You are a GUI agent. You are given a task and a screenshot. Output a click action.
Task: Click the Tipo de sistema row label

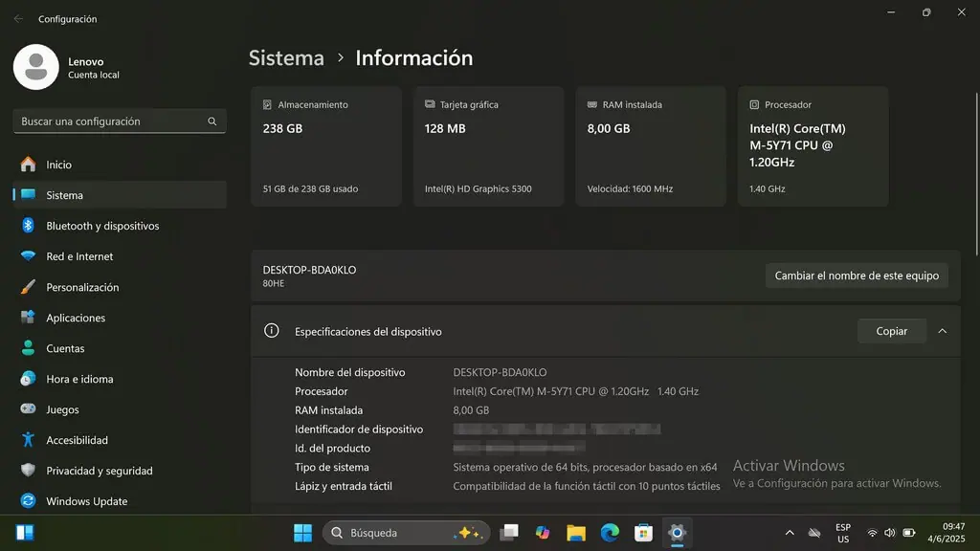(x=332, y=467)
